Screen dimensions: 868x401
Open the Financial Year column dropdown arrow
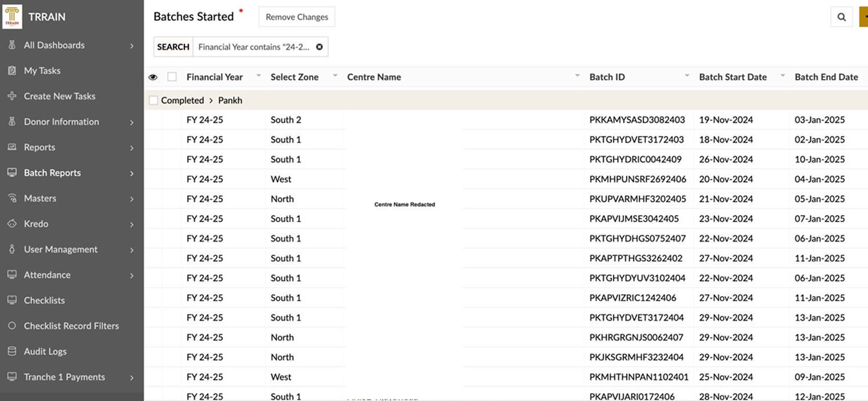point(259,76)
